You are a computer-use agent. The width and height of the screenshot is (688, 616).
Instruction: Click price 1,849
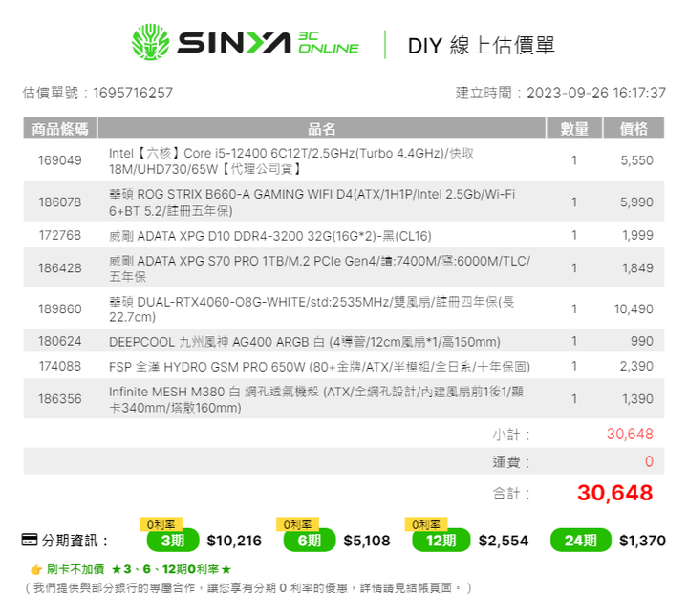coord(637,267)
